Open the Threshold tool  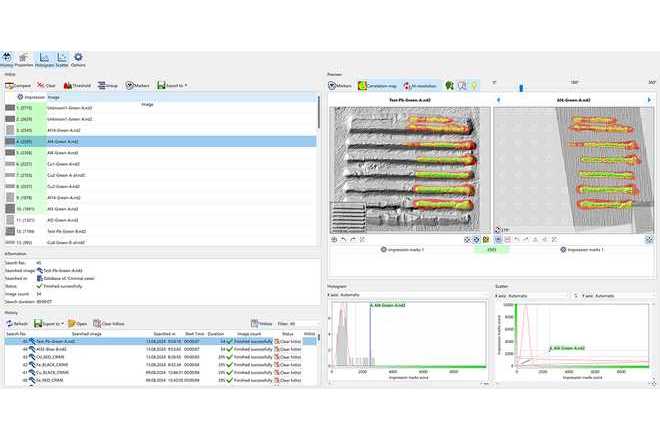coord(77,85)
